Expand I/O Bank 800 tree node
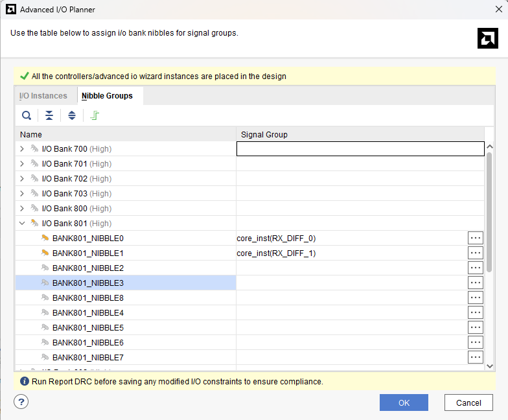The height and width of the screenshot is (420, 508). click(22, 209)
